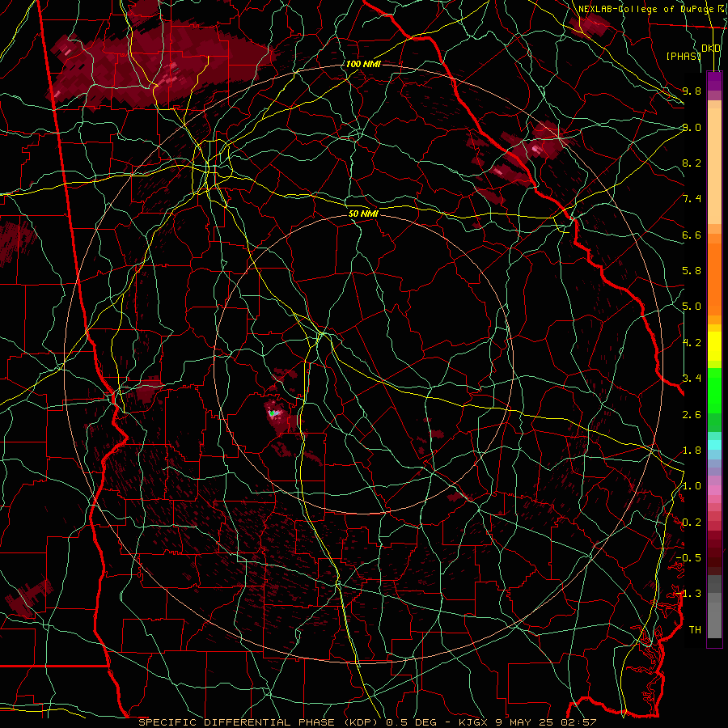Click the Specific Differential Phase KJGX caption

tap(367, 722)
